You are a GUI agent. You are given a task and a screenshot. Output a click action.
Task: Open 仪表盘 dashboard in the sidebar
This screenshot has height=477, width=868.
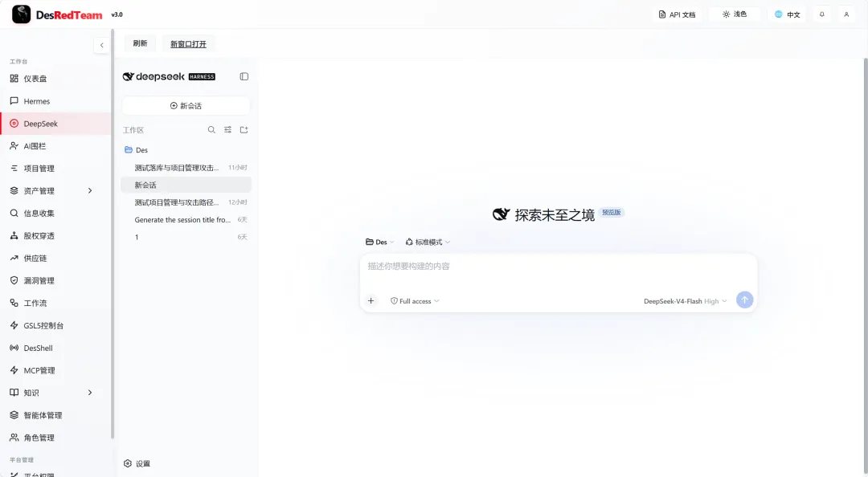point(55,79)
